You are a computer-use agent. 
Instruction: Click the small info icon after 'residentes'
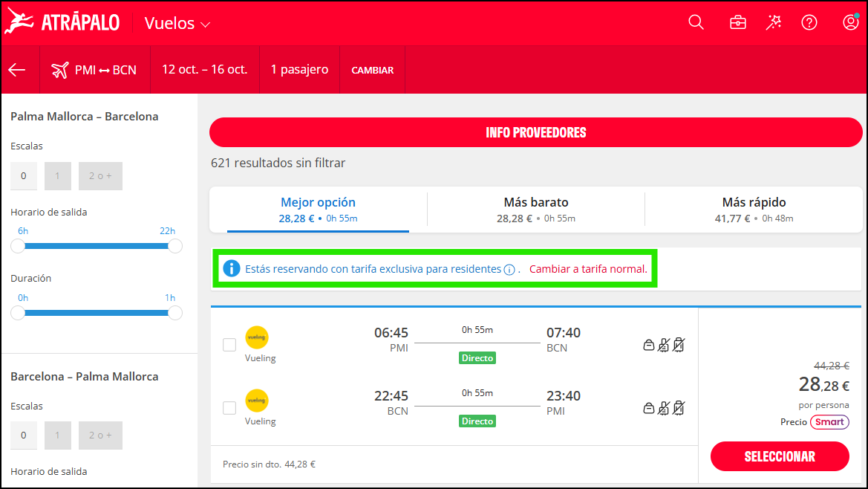(x=509, y=270)
